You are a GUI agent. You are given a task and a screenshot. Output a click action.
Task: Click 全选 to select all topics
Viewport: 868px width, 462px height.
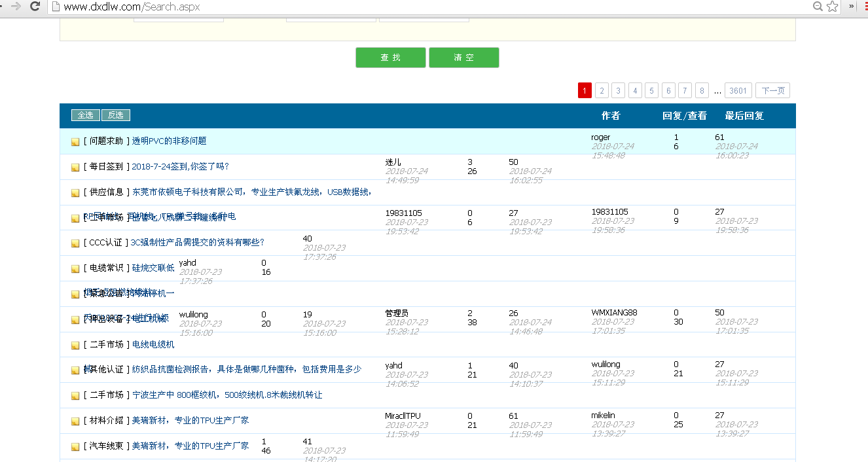click(x=85, y=115)
